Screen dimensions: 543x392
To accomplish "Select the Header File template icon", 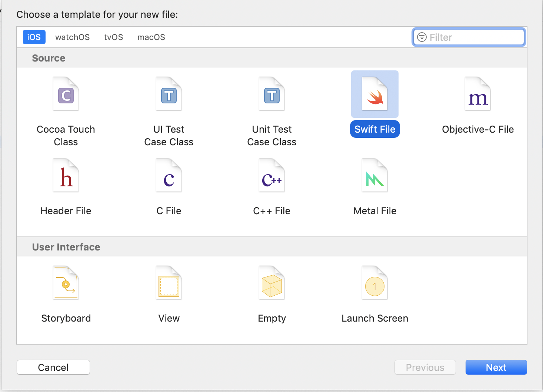I will coord(66,176).
